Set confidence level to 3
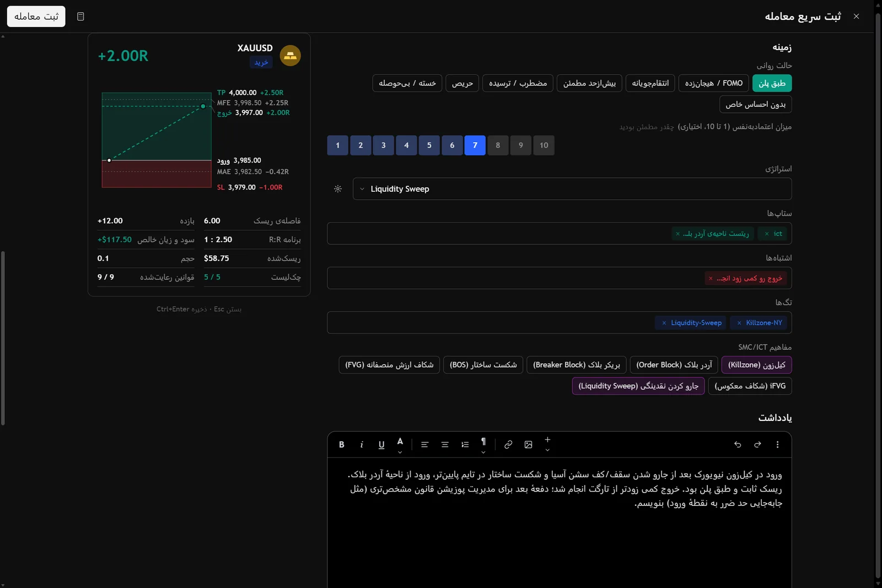This screenshot has width=882, height=588. click(x=384, y=145)
